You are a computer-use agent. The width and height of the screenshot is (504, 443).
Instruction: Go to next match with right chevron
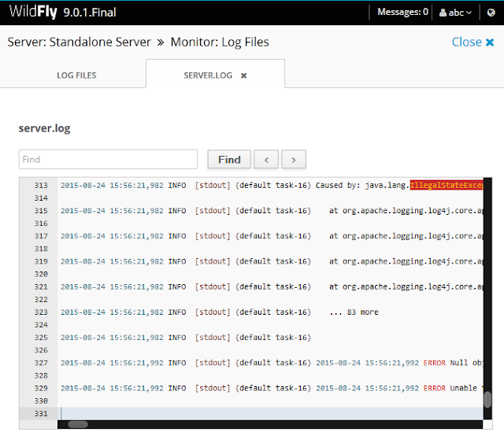click(294, 160)
